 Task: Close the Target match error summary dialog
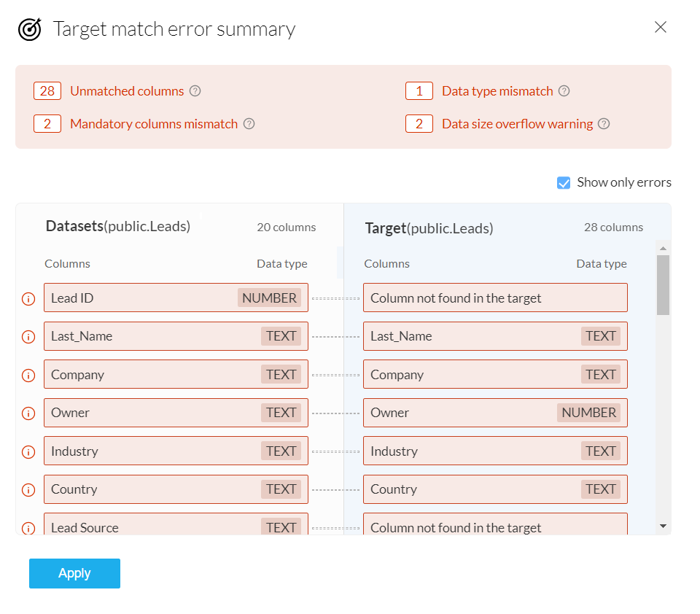(661, 28)
